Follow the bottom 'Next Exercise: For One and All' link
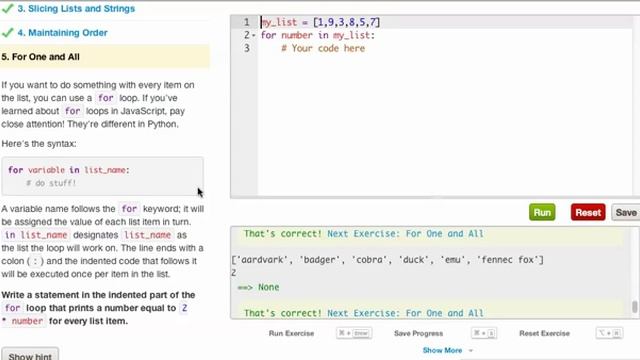The height and width of the screenshot is (360, 640). pyautogui.click(x=405, y=313)
